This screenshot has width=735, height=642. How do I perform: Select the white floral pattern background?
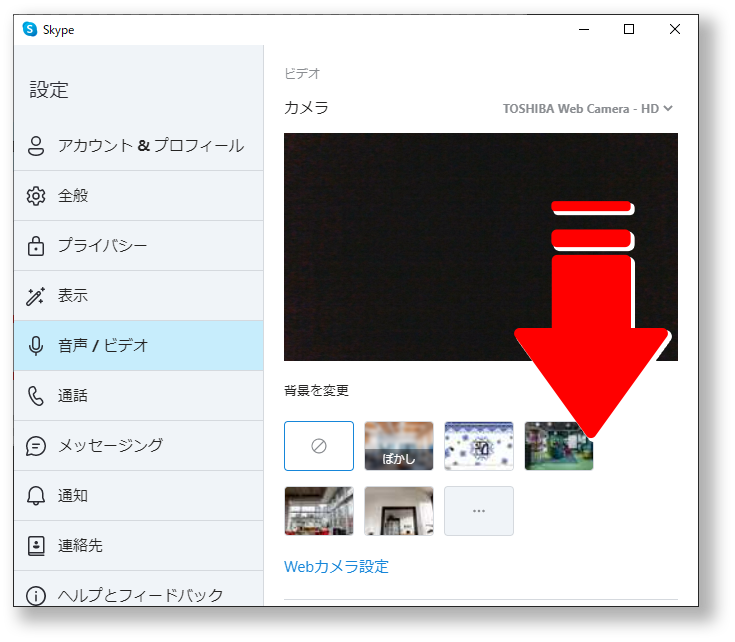(479, 446)
